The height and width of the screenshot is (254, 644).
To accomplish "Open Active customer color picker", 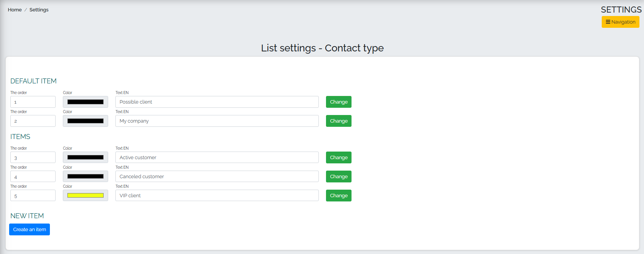I will [x=85, y=158].
